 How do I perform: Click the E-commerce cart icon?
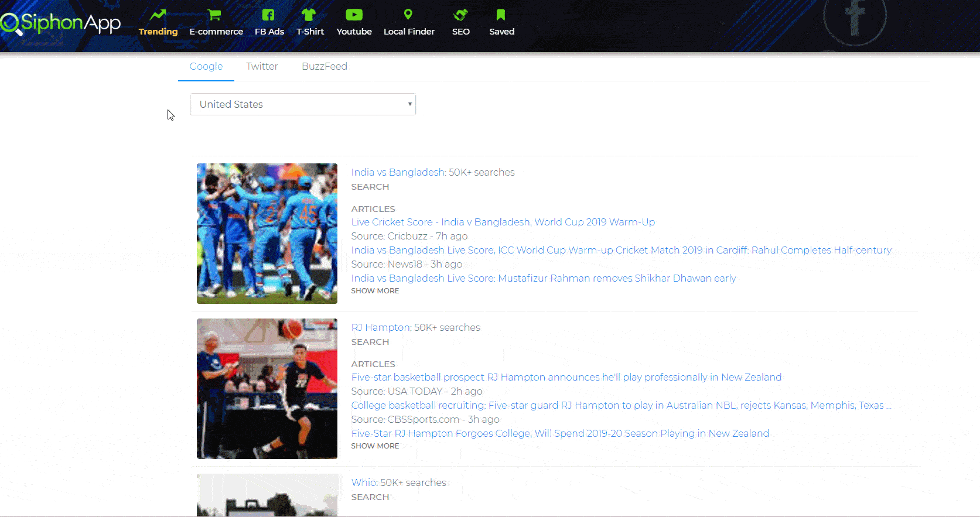tap(215, 15)
